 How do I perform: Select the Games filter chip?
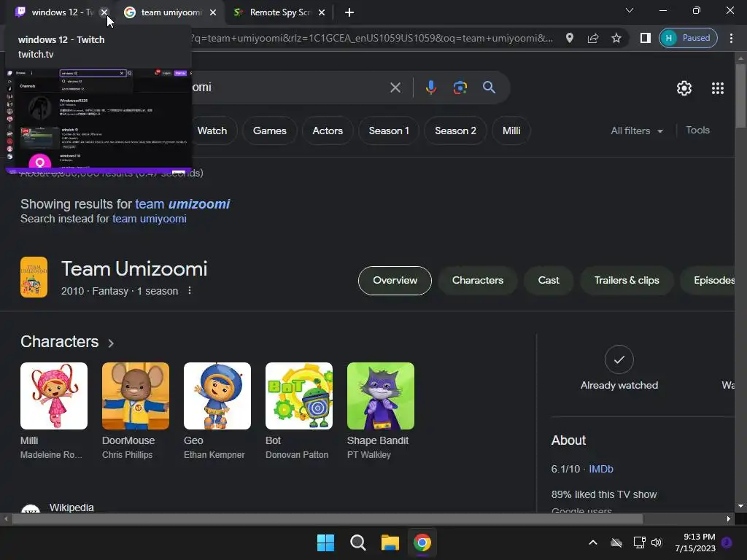pyautogui.click(x=270, y=131)
